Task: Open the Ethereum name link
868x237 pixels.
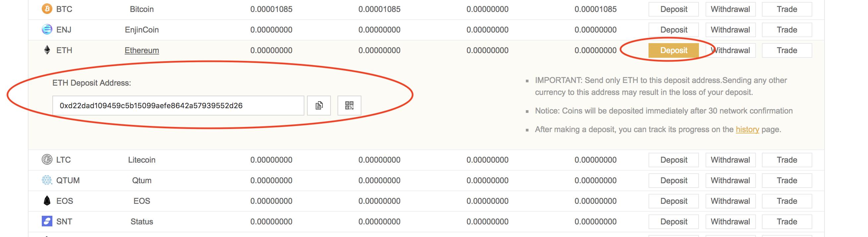Action: coord(142,50)
